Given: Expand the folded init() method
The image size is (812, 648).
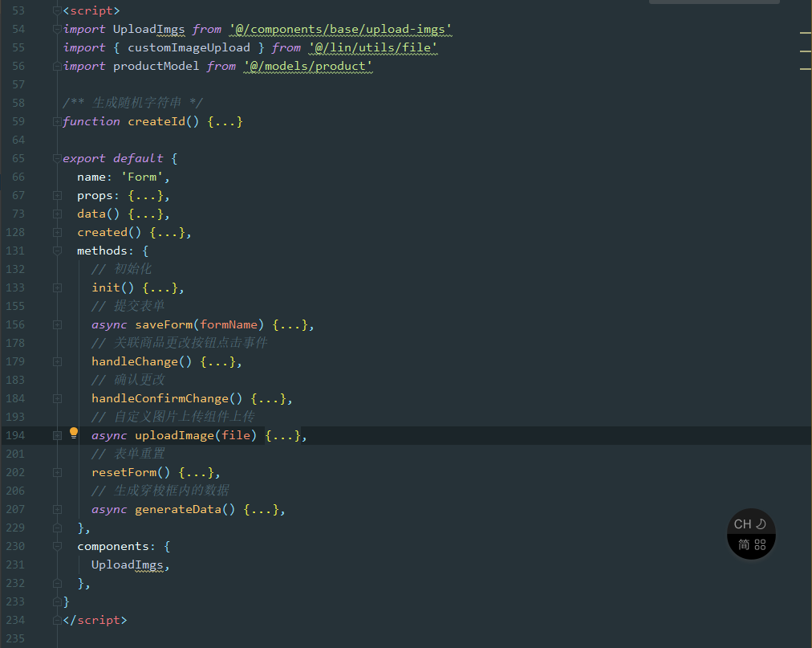Looking at the screenshot, I should 57,287.
